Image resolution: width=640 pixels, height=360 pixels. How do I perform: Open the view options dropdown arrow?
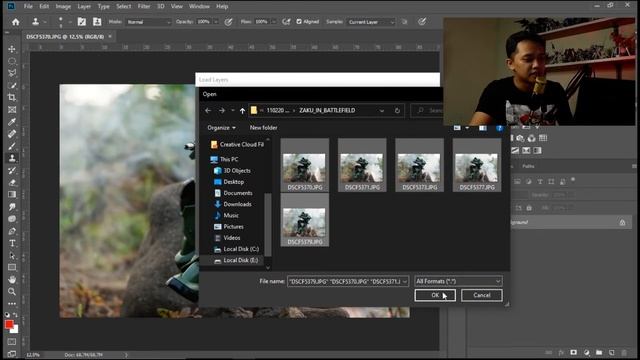467,128
